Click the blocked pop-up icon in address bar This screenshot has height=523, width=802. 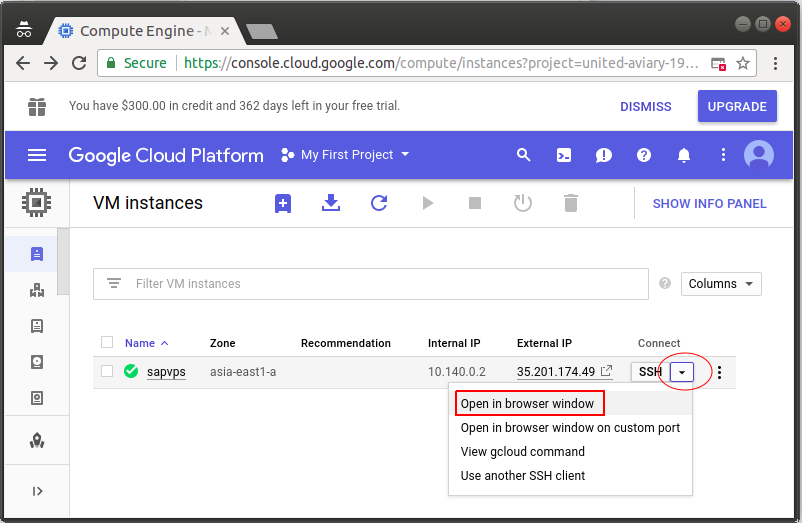[x=719, y=64]
